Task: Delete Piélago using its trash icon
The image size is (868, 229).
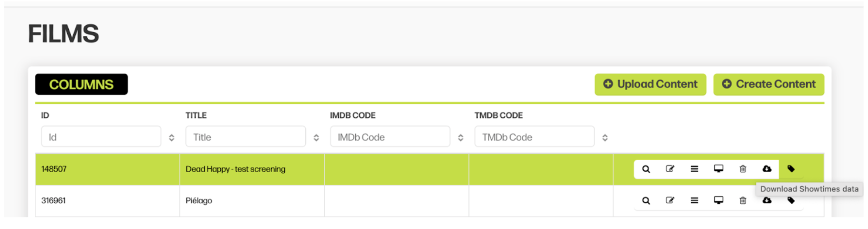Action: (743, 201)
